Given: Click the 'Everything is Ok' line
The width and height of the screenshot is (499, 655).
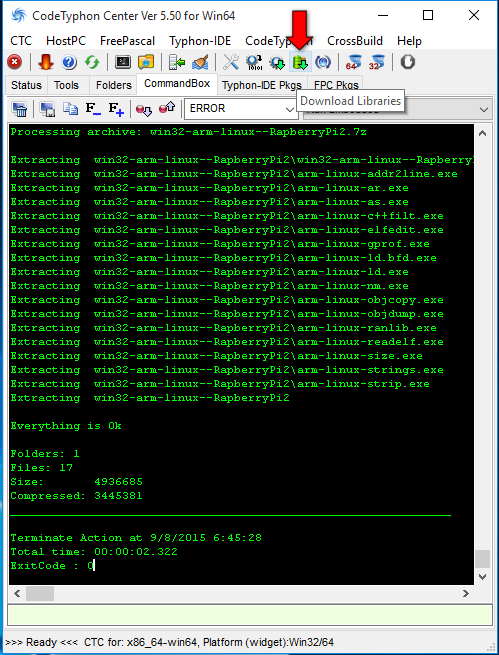Looking at the screenshot, I should (x=66, y=426).
